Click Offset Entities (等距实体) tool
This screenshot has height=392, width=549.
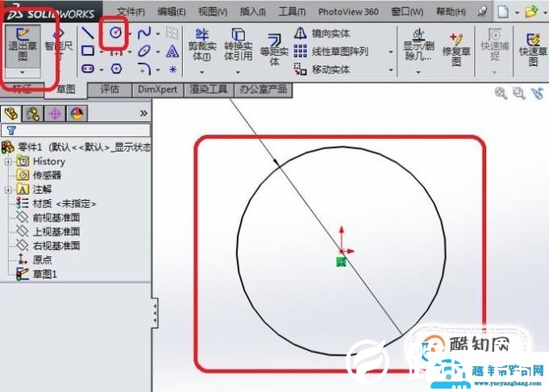[x=274, y=49]
